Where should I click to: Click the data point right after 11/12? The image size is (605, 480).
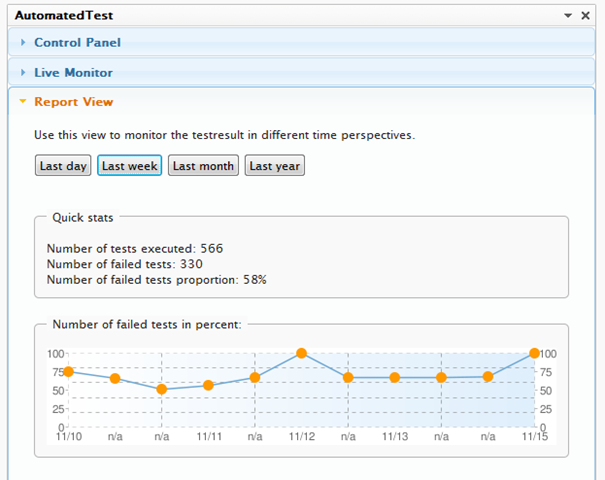click(348, 378)
